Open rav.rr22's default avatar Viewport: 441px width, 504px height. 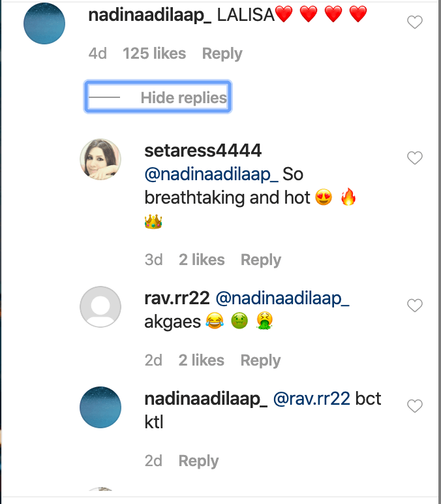(x=100, y=306)
